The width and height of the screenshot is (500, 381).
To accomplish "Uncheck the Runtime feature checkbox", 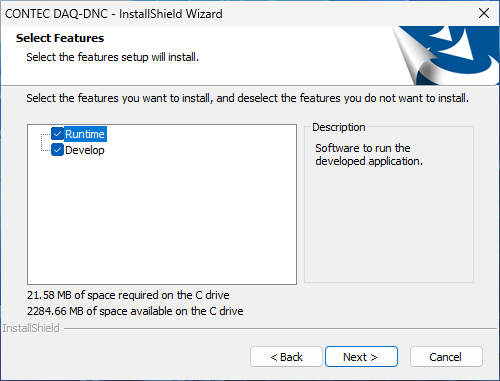I will pos(57,134).
